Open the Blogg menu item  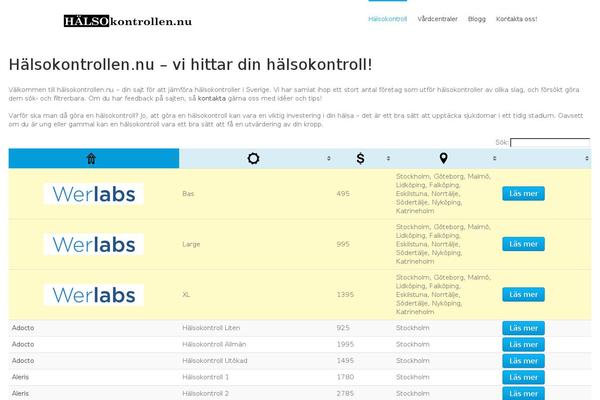476,19
